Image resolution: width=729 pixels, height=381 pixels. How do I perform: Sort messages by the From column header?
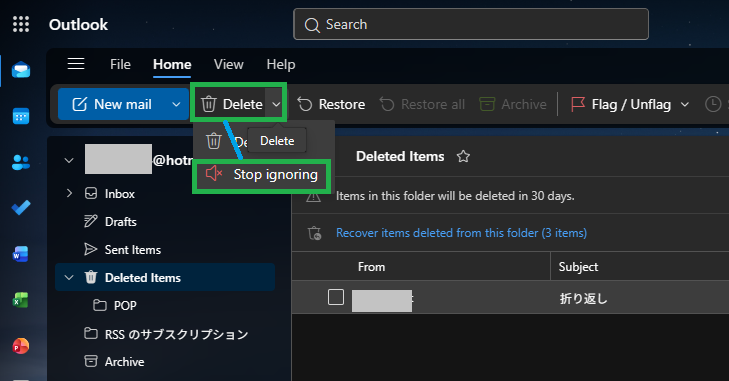[x=371, y=267]
